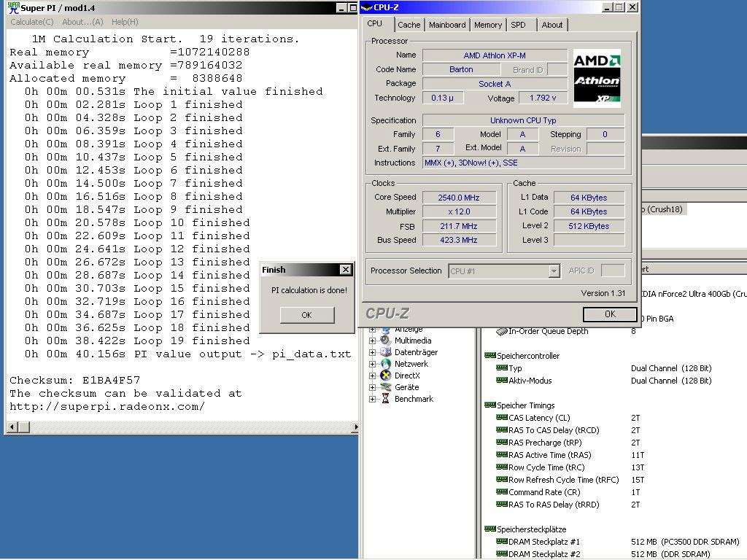The image size is (747, 560).
Task: Select the Datenträger tree icon
Action: [386, 352]
